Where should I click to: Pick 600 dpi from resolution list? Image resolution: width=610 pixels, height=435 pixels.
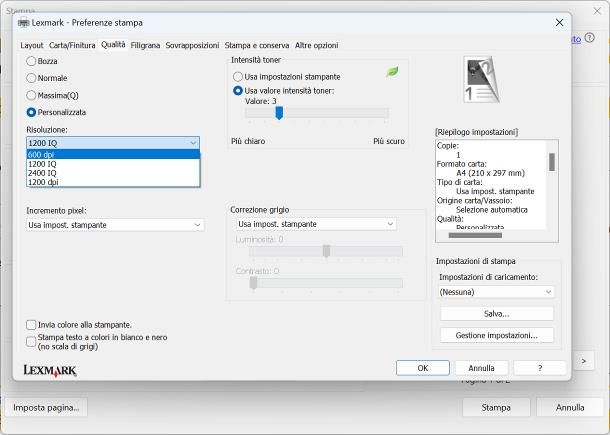pos(113,154)
